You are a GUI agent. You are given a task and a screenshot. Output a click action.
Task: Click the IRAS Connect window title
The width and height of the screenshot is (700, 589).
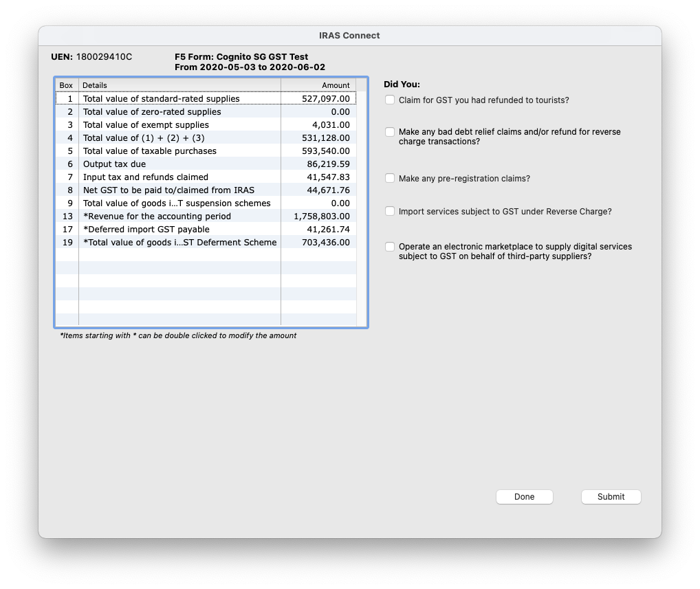(x=349, y=36)
